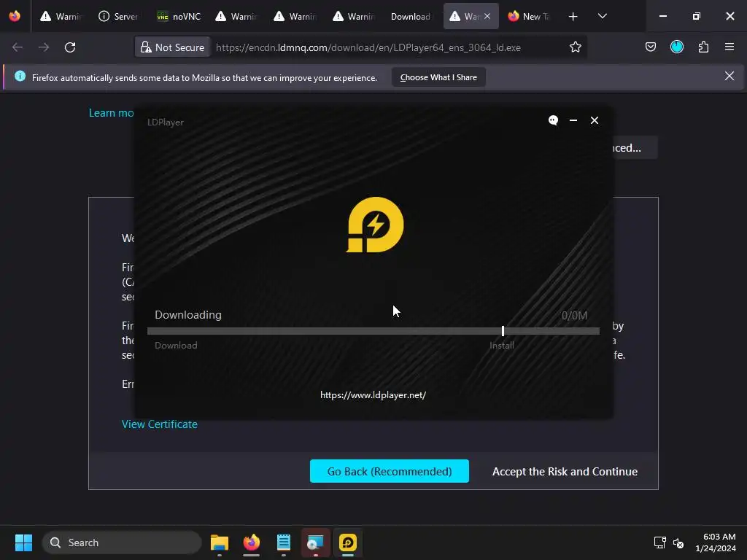Click the Install marker on progress bar
747x560 pixels.
[503, 331]
